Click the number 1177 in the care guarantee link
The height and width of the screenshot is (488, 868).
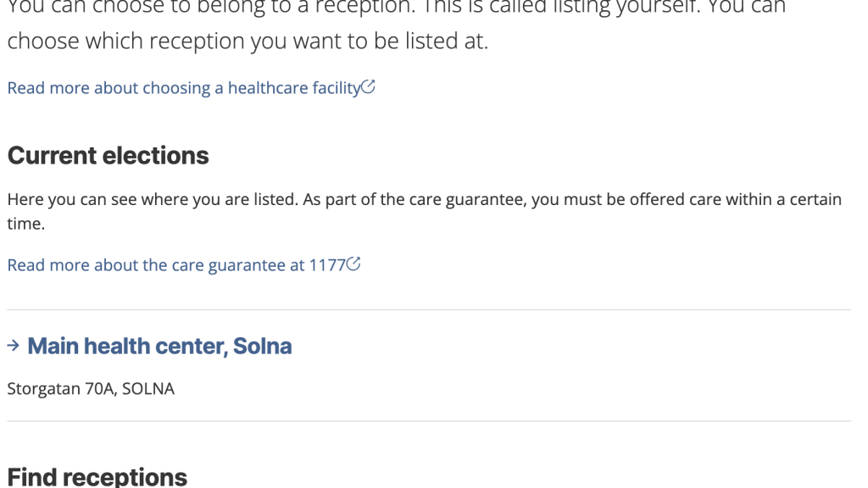[327, 265]
